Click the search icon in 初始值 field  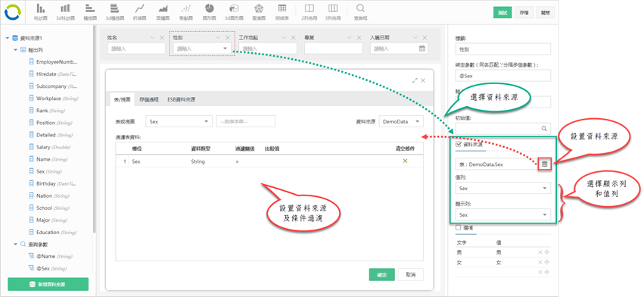click(544, 129)
